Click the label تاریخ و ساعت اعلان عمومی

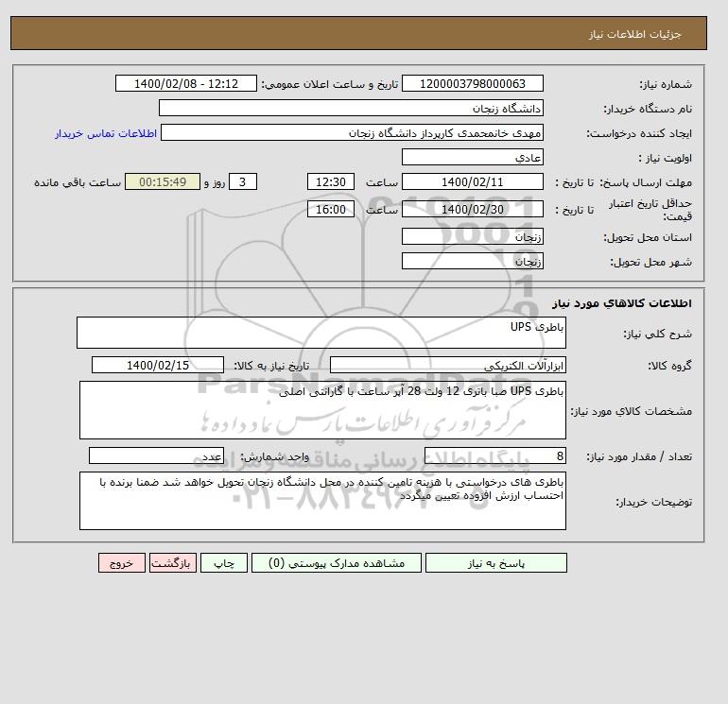tap(330, 84)
